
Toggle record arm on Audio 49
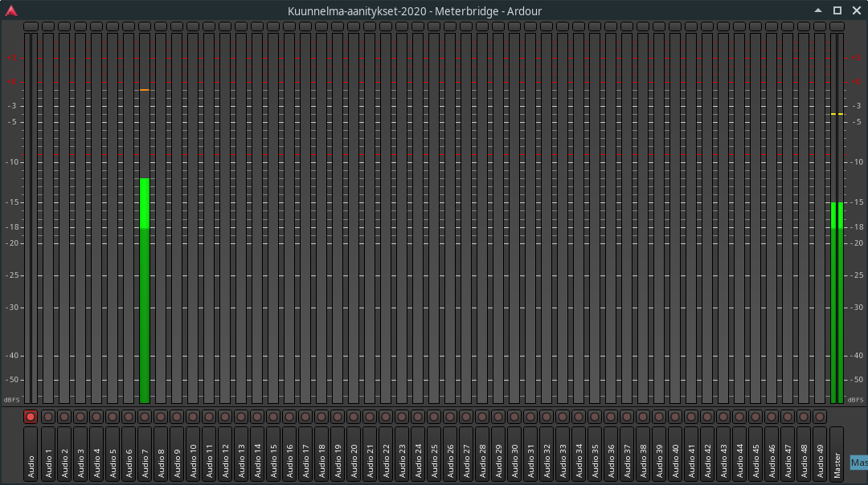820,417
